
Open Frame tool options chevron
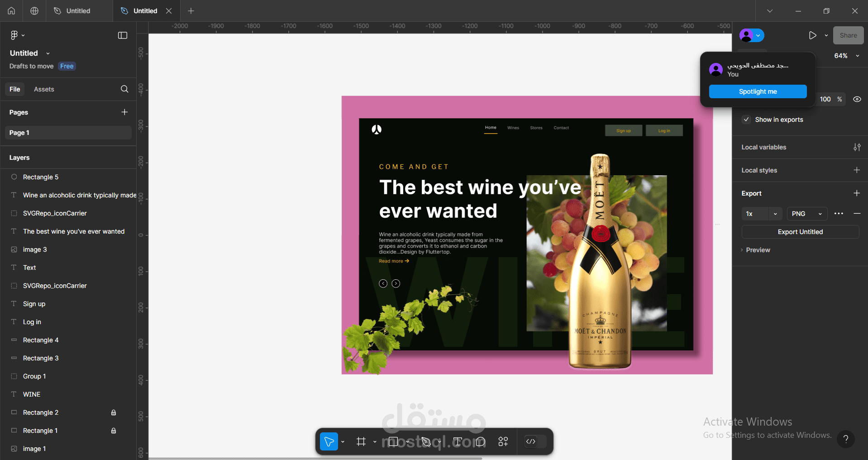[375, 441]
